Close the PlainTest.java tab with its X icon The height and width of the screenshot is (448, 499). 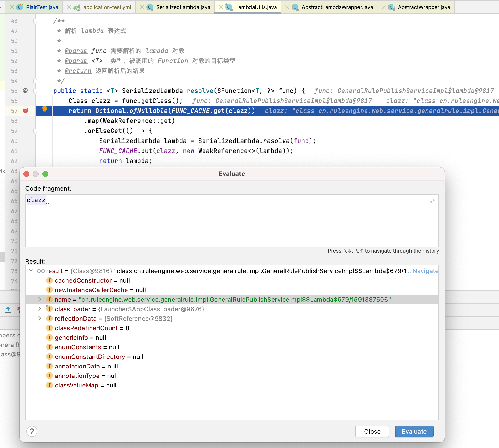(12, 7)
